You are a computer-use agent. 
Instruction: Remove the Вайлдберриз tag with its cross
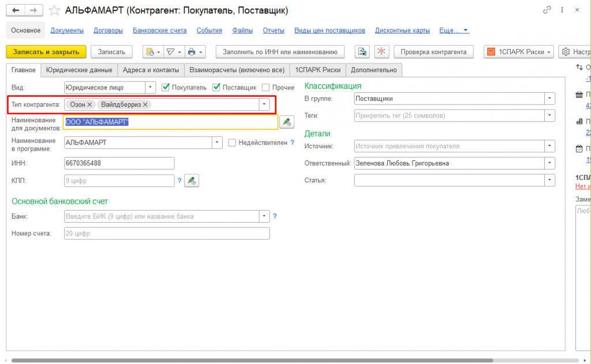(145, 105)
